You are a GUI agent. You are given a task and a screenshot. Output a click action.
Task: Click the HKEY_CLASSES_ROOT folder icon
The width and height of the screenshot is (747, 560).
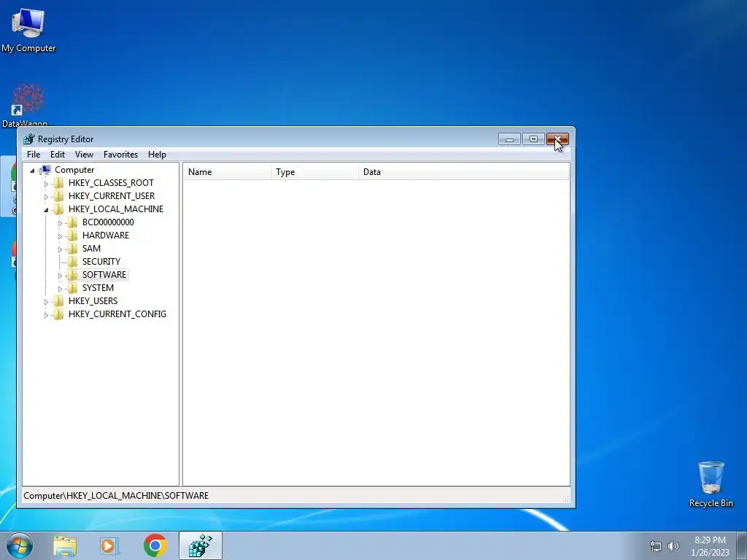[x=58, y=183]
